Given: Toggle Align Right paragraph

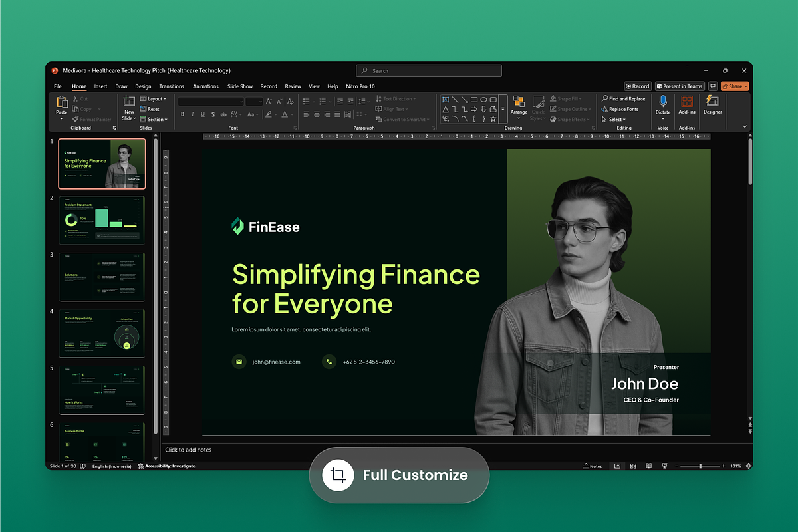Looking at the screenshot, I should (327, 114).
